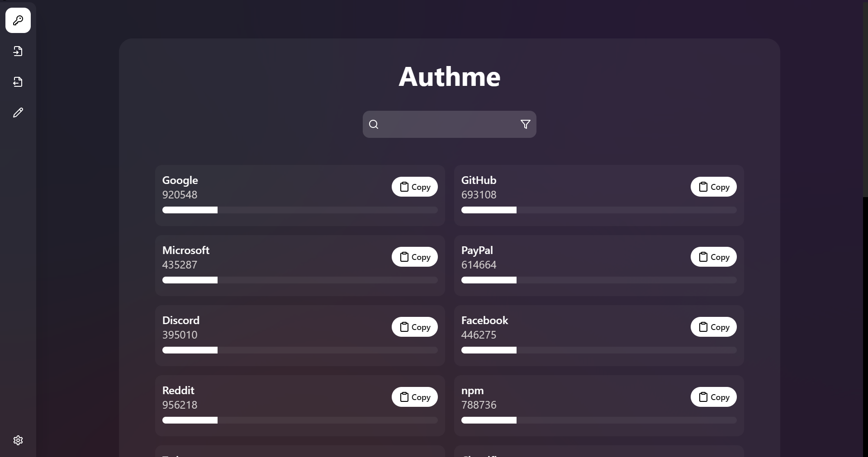
Task: Copy the Reddit code
Action: point(415,397)
